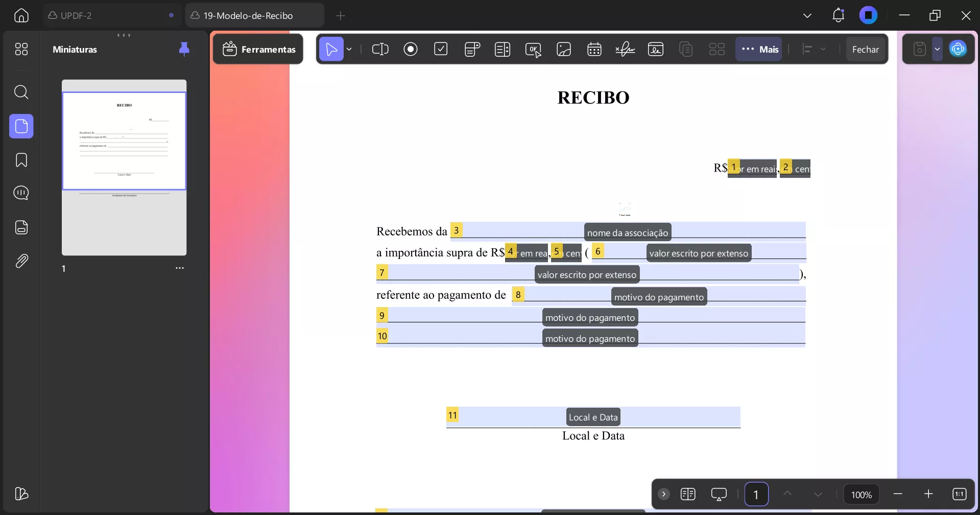Open the tab list chevron in title bar
This screenshot has height=515, width=980.
(x=807, y=15)
